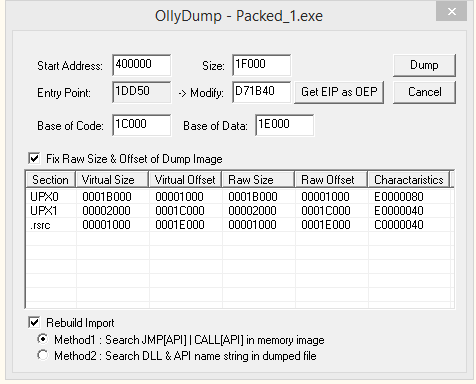Click .rsrc characteristics C0000040

click(399, 225)
